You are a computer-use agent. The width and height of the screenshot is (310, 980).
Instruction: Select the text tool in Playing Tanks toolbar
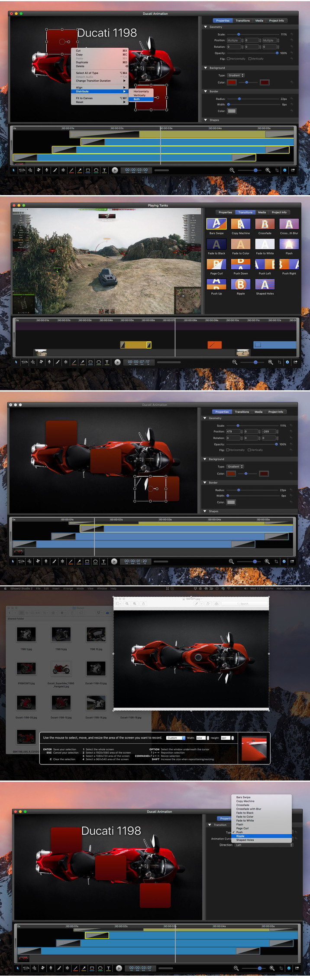(x=107, y=362)
